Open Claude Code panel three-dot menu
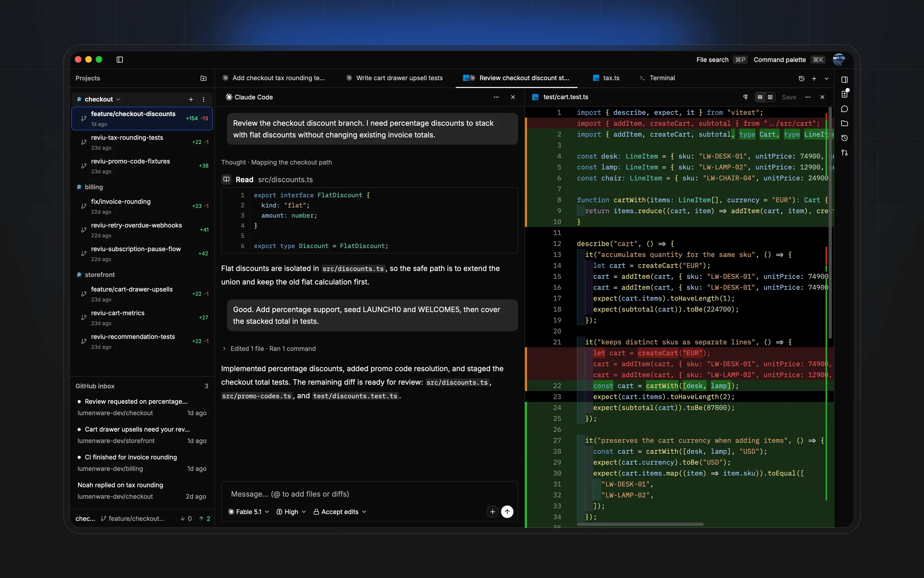This screenshot has width=924, height=578. (496, 97)
